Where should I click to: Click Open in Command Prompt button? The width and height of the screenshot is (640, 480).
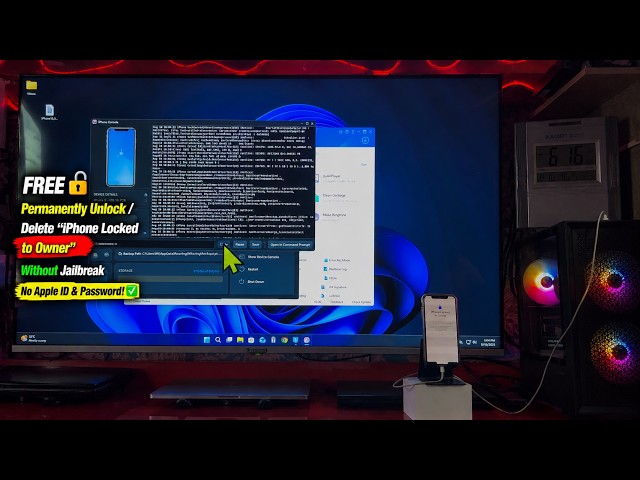coord(290,244)
